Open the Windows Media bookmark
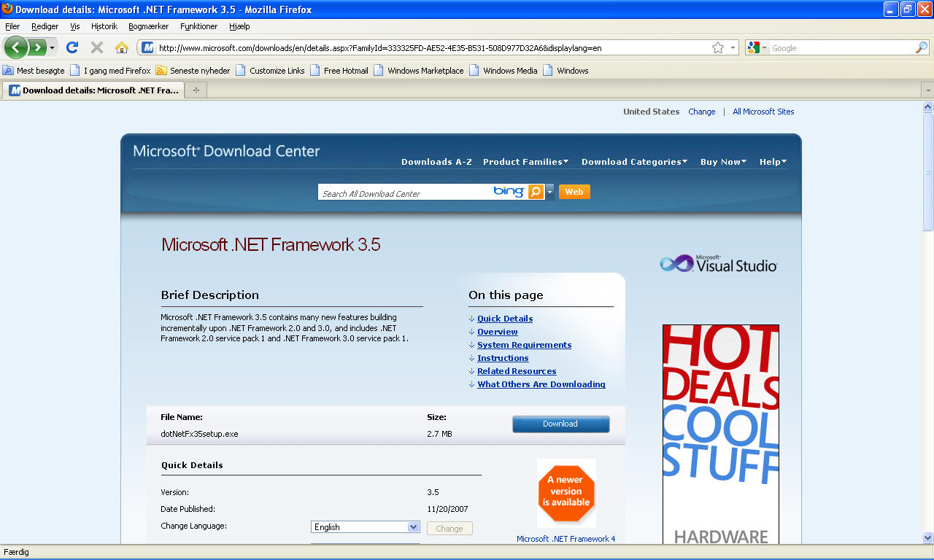 503,71
